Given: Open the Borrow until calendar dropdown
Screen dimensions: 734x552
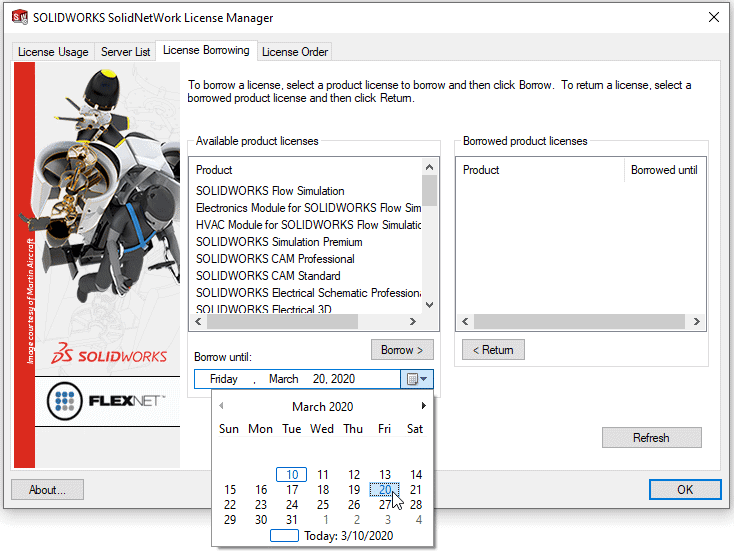Looking at the screenshot, I should pos(417,379).
